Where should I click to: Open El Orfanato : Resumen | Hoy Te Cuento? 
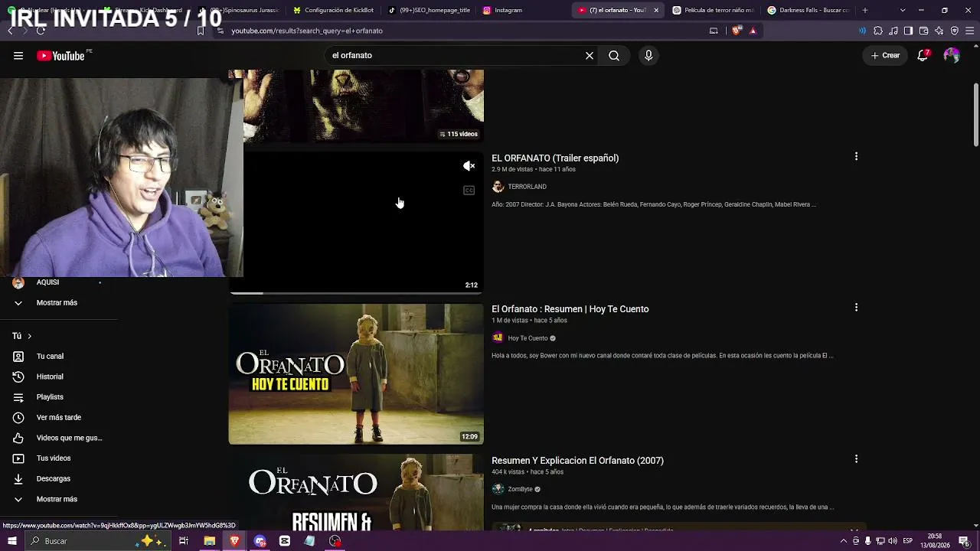(570, 309)
